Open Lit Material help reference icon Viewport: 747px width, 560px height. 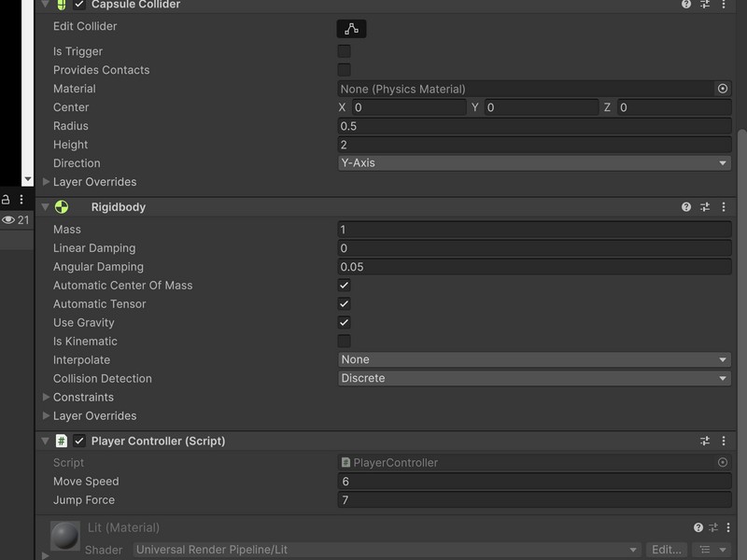698,527
